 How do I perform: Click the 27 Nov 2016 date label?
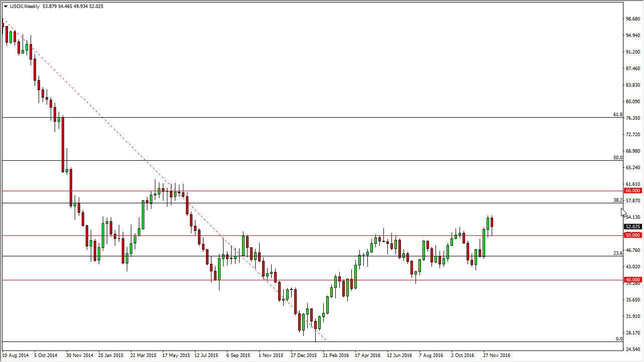point(496,355)
